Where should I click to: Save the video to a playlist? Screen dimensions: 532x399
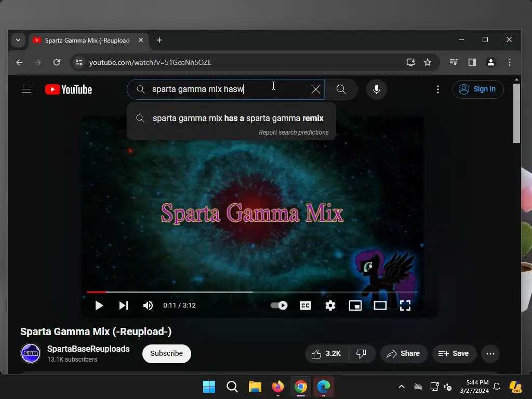coord(454,353)
